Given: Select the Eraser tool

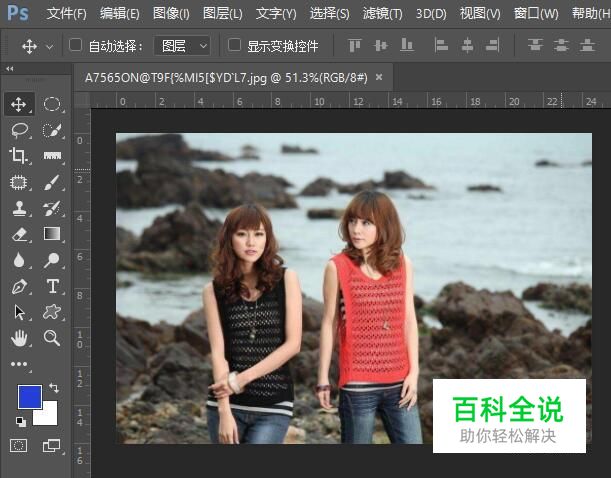Looking at the screenshot, I should [19, 235].
